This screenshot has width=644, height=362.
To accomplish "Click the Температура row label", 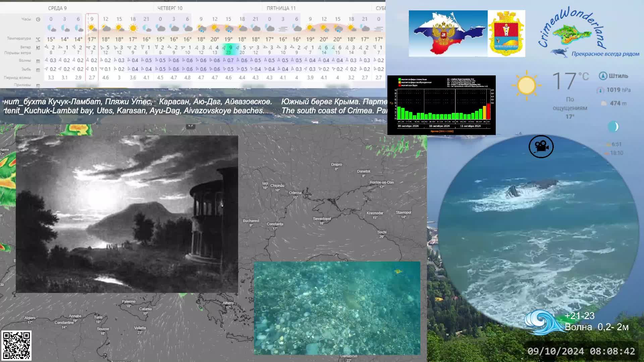I will 19,39.
